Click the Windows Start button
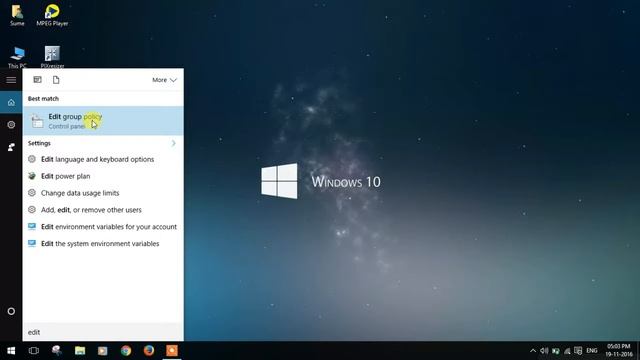The height and width of the screenshot is (360, 640). pos(11,351)
